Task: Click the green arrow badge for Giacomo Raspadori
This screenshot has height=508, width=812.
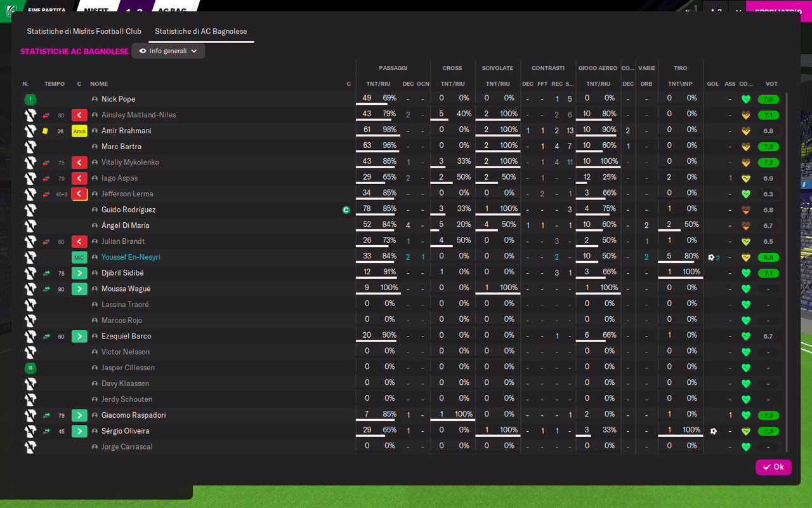Action: click(x=79, y=415)
